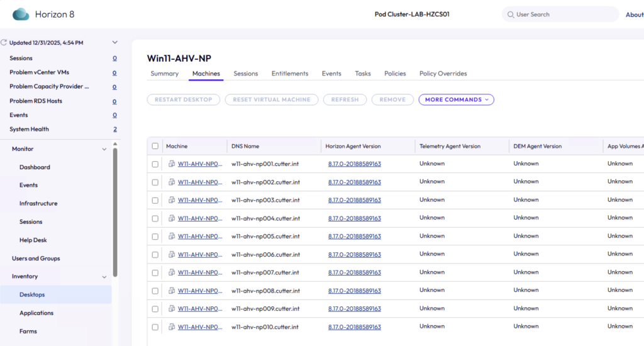Screen dimensions: 644x346
Task: Open the System Health count link
Action: click(114, 130)
